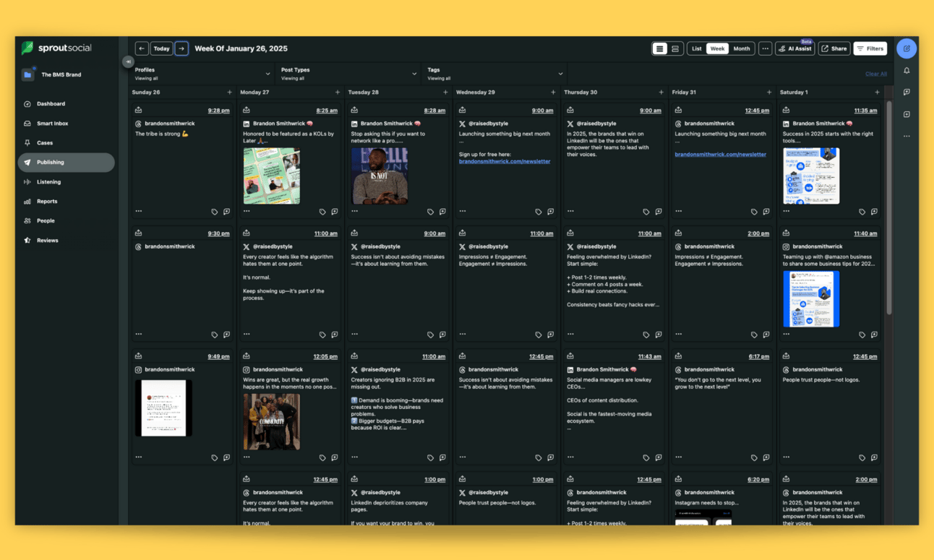Advance to next week with forward arrow

[x=181, y=48]
